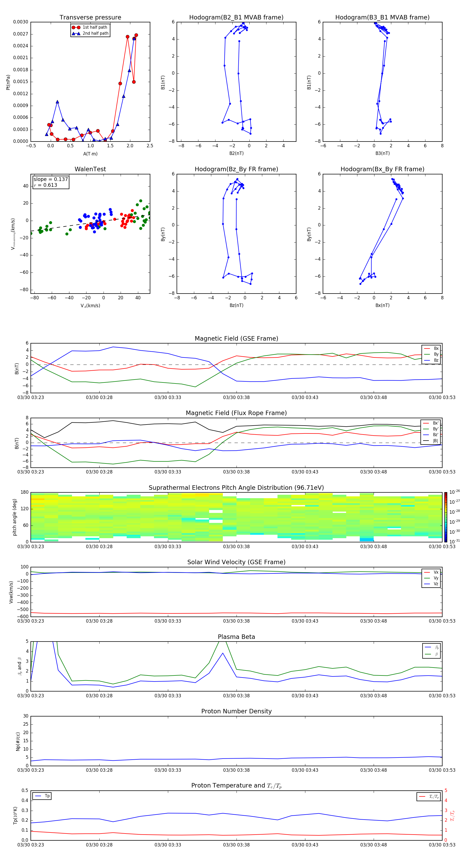Select |B| legend entry in Flux Rope panel

pos(431,441)
